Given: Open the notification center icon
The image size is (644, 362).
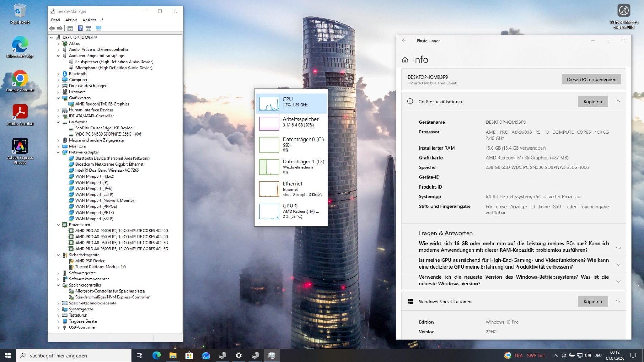Looking at the screenshot, I should pos(633,356).
